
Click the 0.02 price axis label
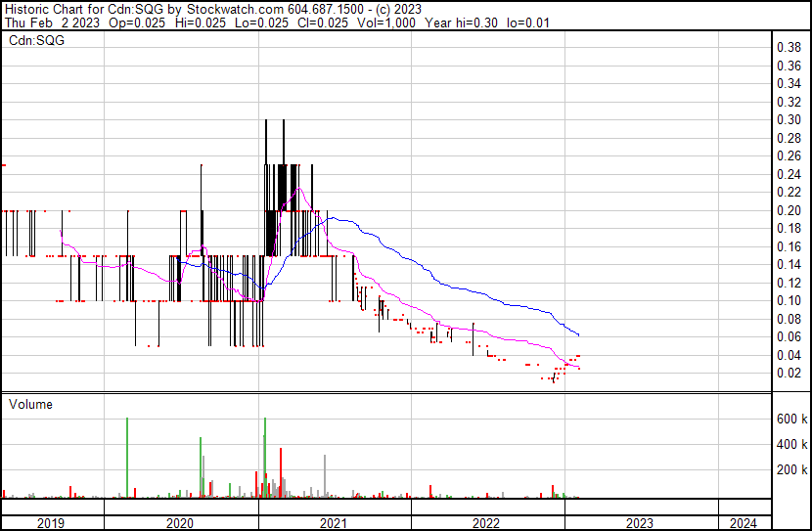[x=789, y=374]
